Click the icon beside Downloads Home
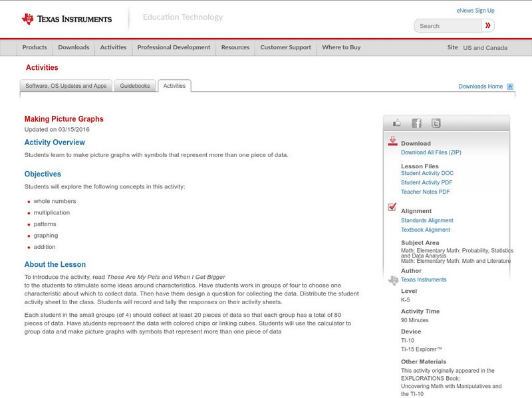The height and width of the screenshot is (398, 532). [x=509, y=86]
